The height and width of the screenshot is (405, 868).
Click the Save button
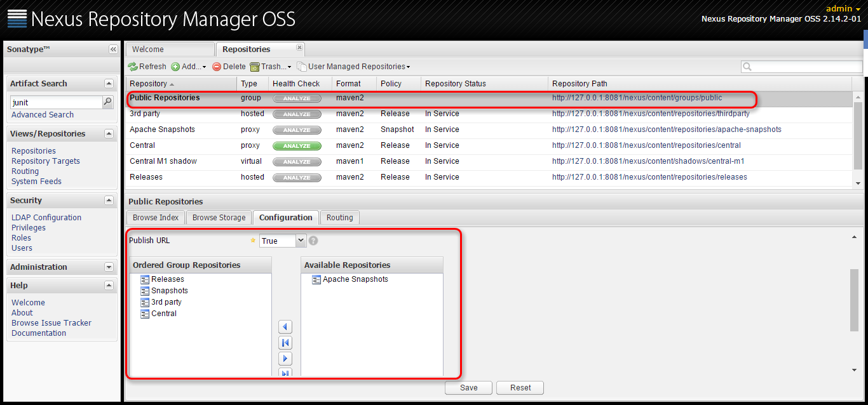pyautogui.click(x=469, y=388)
